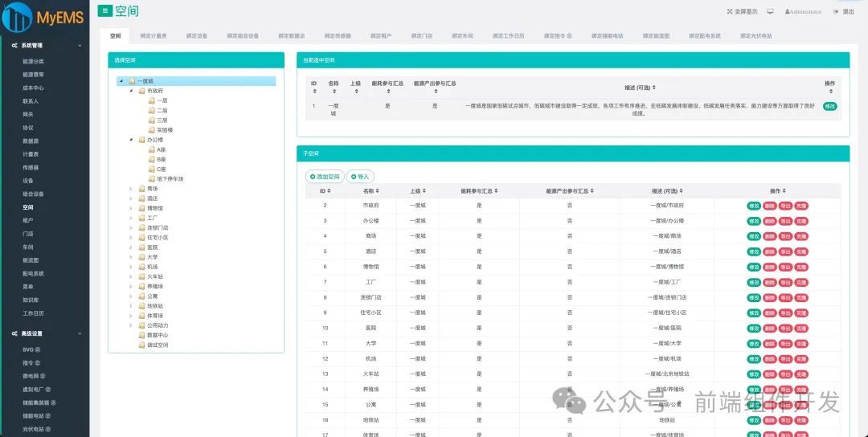Click 导出 in the 商场 row
The image size is (868, 437).
[x=785, y=236]
